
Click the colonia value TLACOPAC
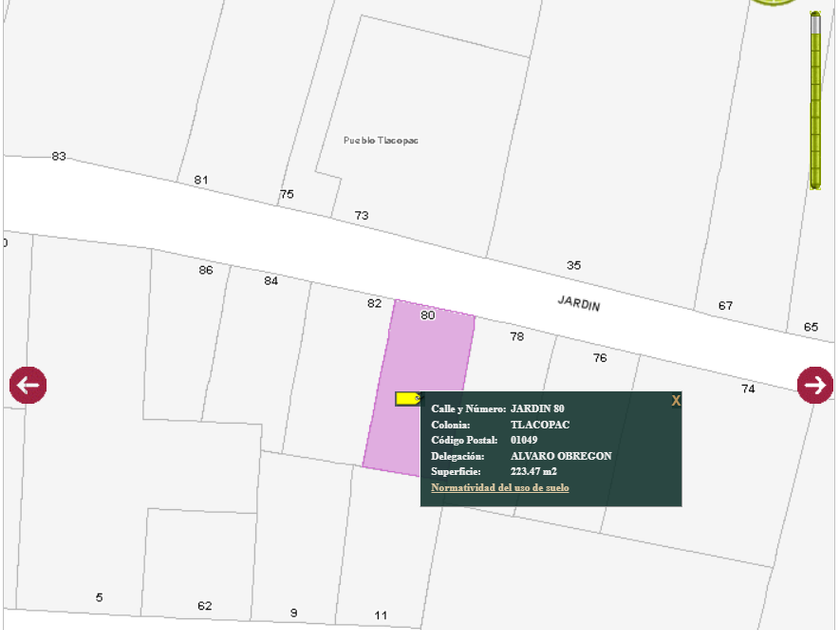(540, 425)
